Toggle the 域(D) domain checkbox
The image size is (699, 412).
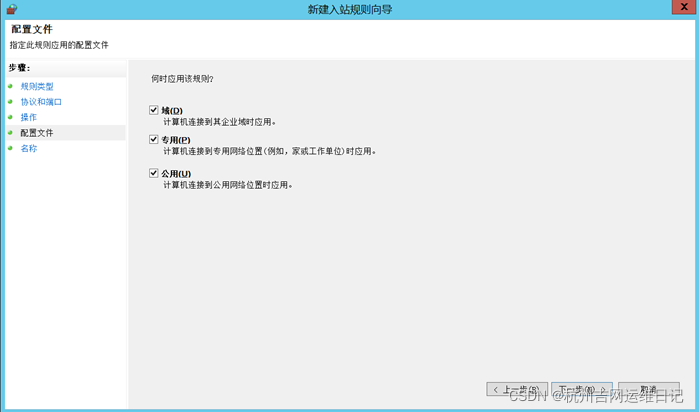coord(154,110)
